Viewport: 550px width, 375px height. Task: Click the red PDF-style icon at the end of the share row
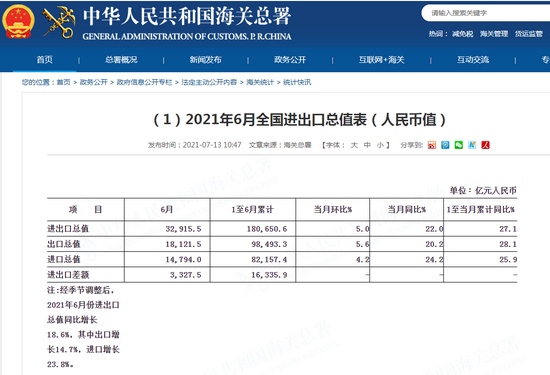point(485,145)
